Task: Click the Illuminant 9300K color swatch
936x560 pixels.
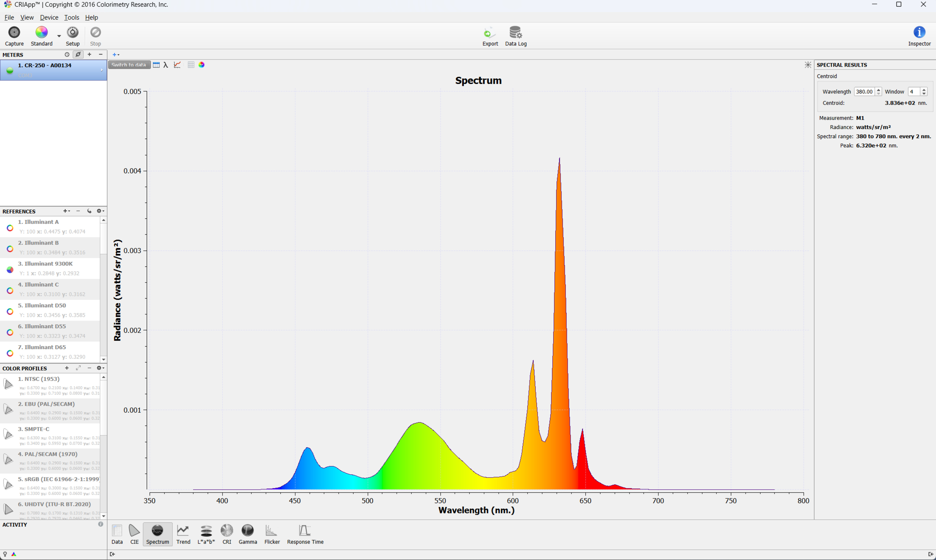Action: point(10,269)
